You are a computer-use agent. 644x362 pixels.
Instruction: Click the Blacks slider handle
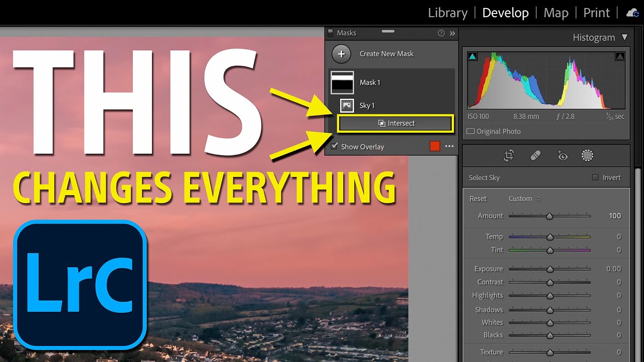(x=550, y=335)
